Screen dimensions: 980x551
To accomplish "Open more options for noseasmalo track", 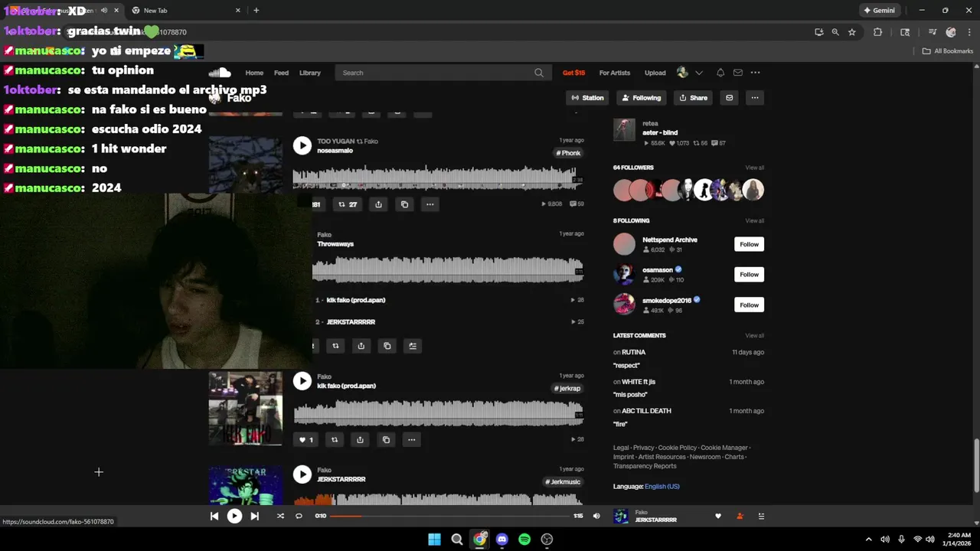I will point(430,204).
